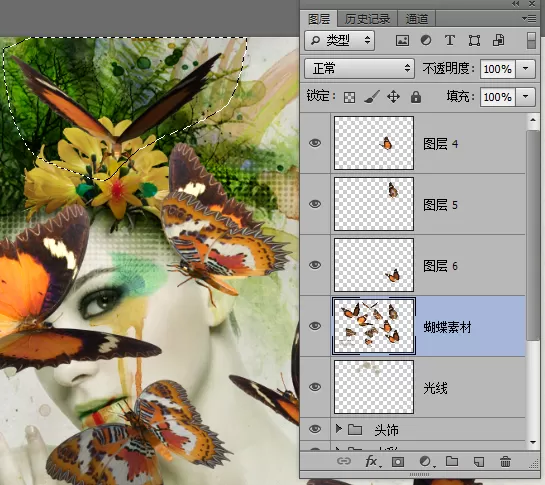Create new layer icon

(x=479, y=462)
